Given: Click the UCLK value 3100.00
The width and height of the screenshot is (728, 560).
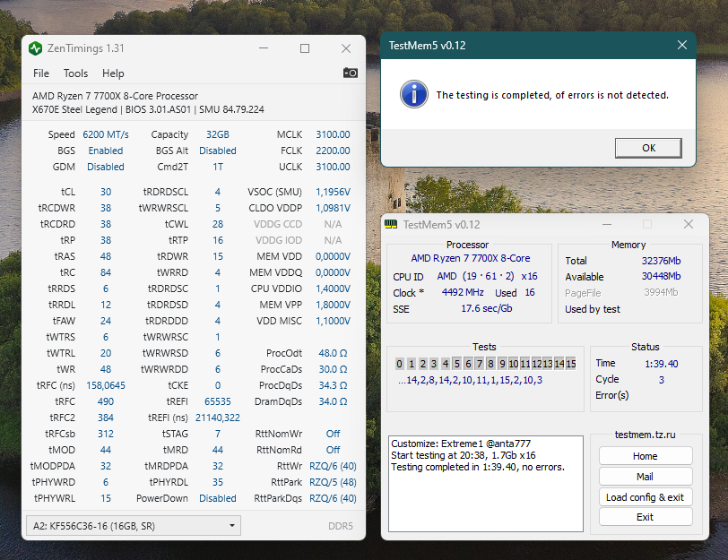Looking at the screenshot, I should tap(333, 167).
